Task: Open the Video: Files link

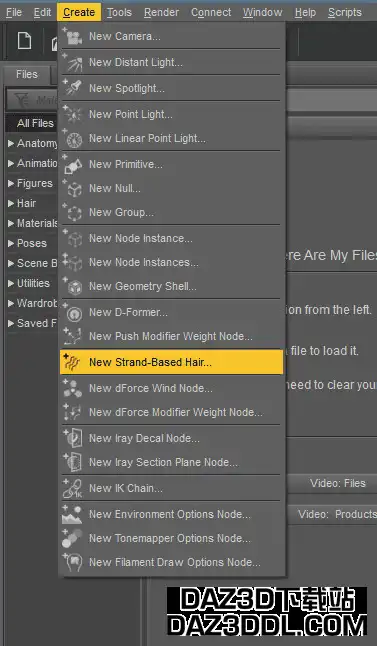Action: [x=337, y=483]
